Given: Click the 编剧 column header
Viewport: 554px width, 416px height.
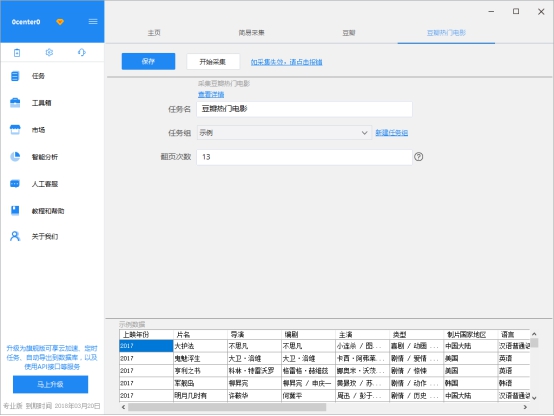Looking at the screenshot, I should [308, 334].
